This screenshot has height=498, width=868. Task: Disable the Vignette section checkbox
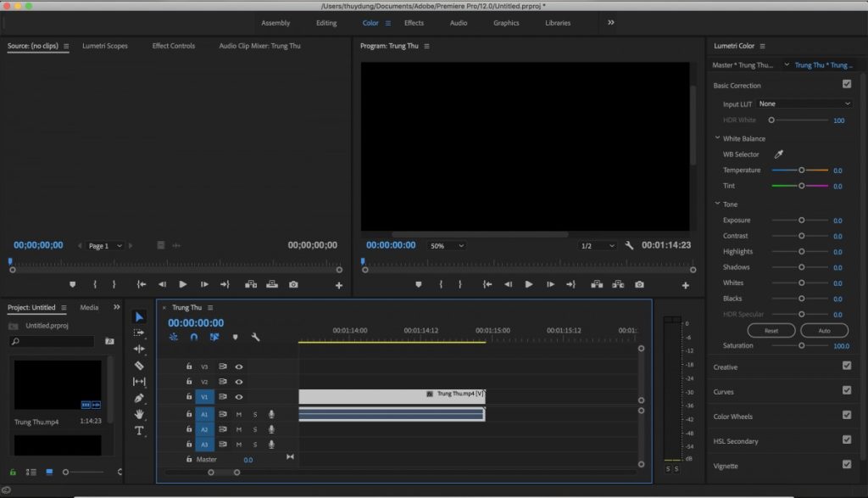[846, 464]
